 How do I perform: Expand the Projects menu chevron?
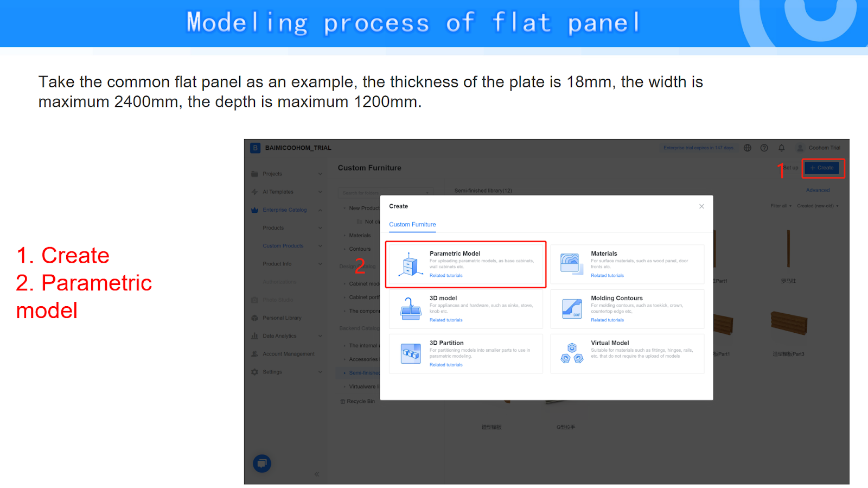(x=320, y=174)
